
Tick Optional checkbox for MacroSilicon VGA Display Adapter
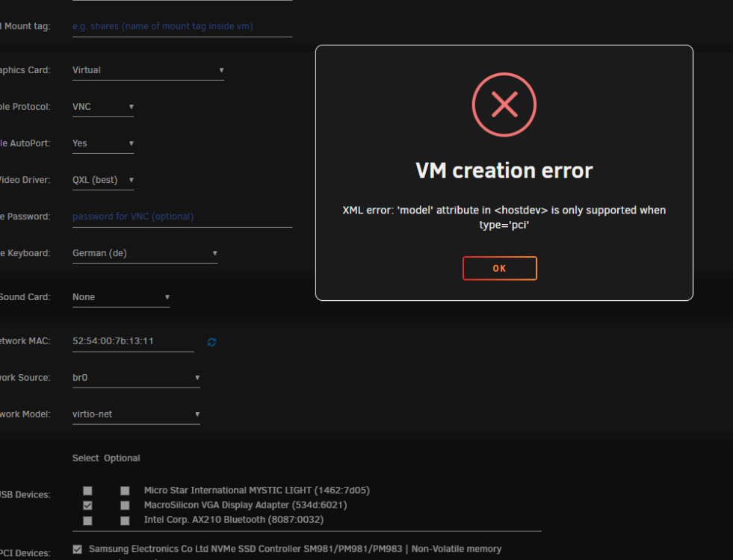[x=125, y=505]
